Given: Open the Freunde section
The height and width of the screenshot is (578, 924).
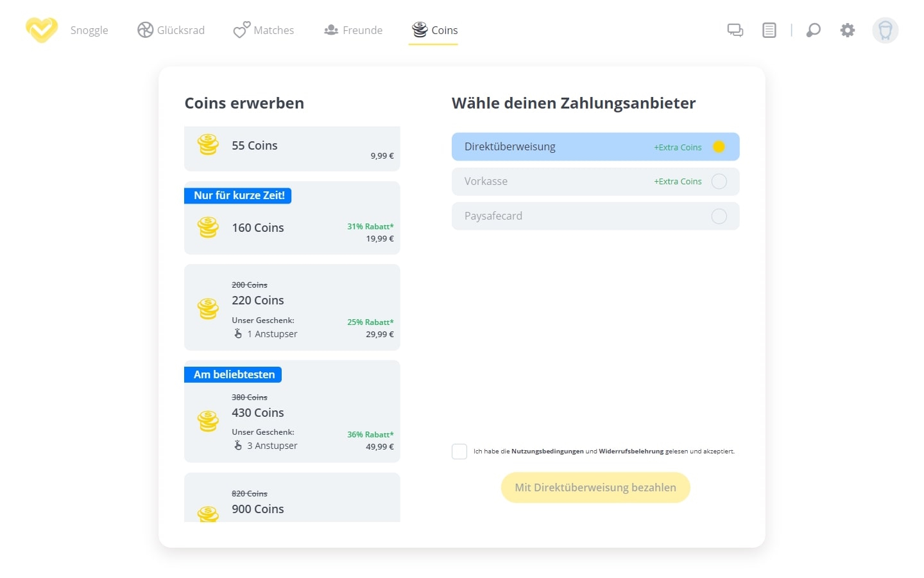Looking at the screenshot, I should pyautogui.click(x=353, y=30).
